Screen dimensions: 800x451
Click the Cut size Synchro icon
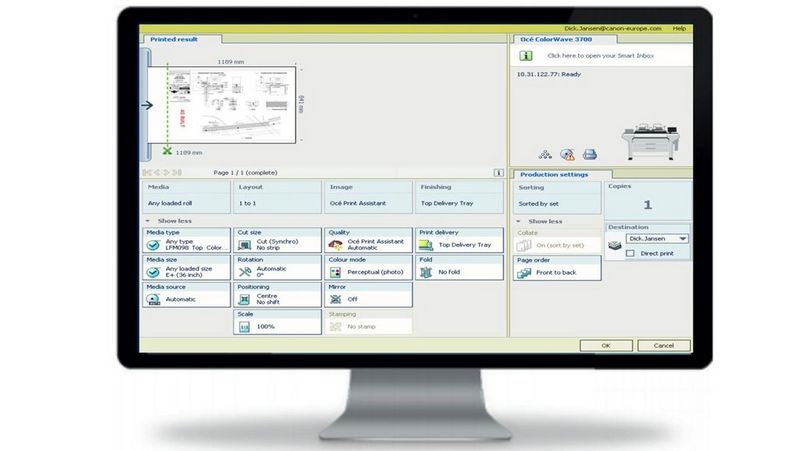244,243
